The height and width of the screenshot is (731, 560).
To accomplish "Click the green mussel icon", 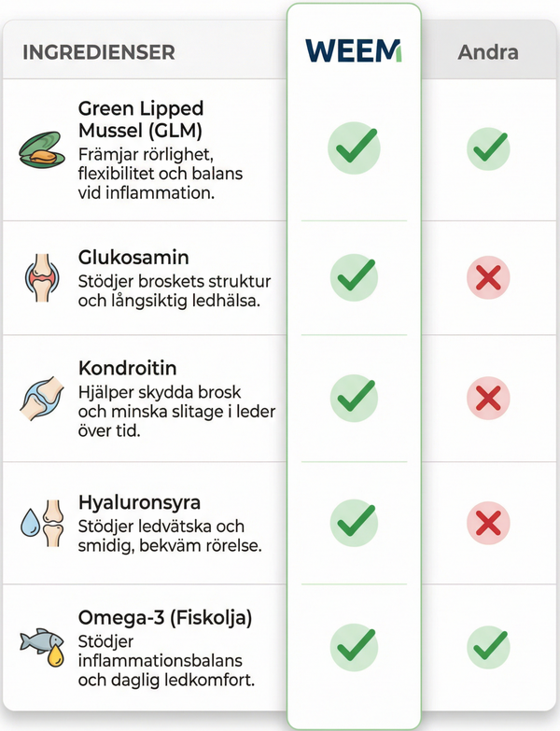I will (43, 150).
